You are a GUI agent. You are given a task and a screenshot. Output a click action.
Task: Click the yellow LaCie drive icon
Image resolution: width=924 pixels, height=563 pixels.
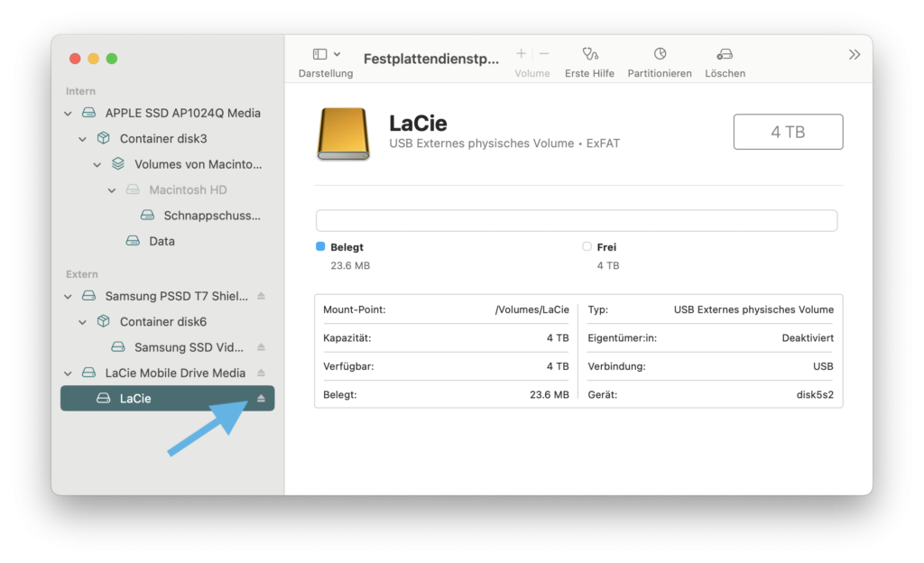tap(344, 134)
